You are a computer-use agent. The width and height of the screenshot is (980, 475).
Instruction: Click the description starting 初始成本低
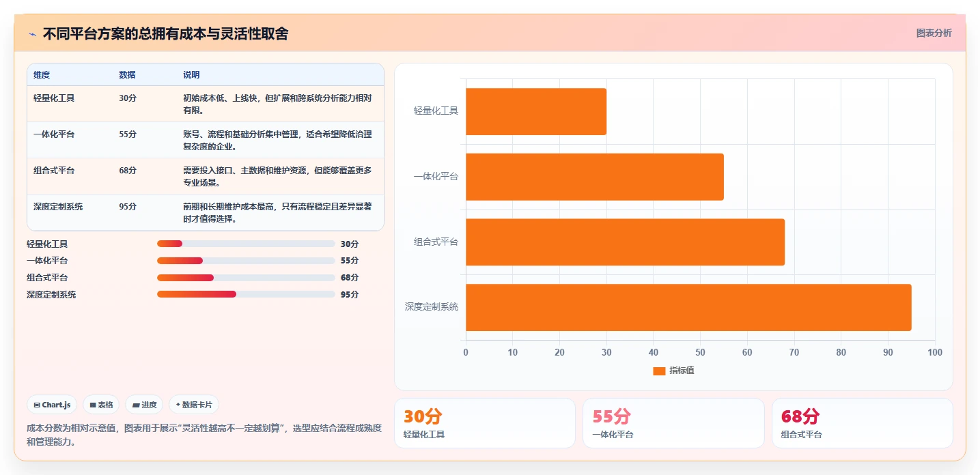[277, 104]
